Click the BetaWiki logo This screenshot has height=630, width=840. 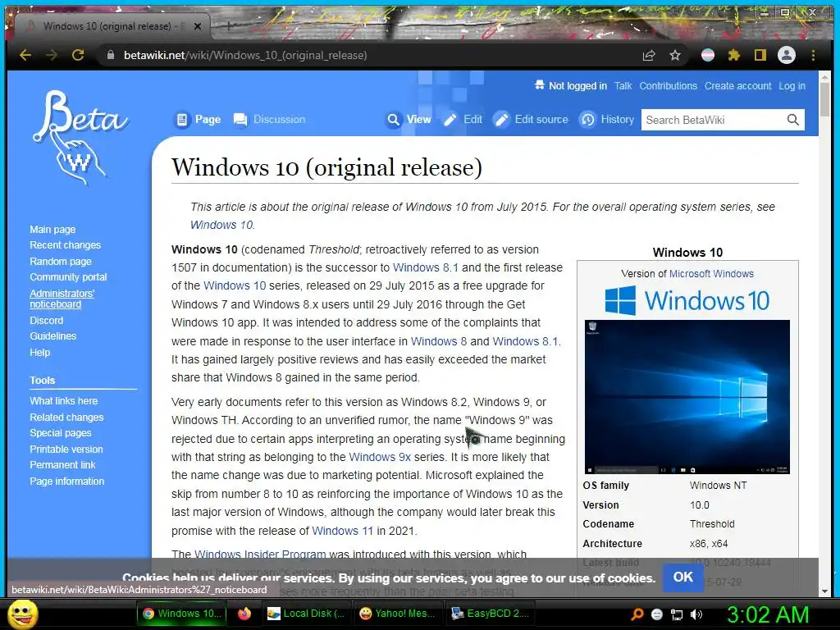coord(80,138)
